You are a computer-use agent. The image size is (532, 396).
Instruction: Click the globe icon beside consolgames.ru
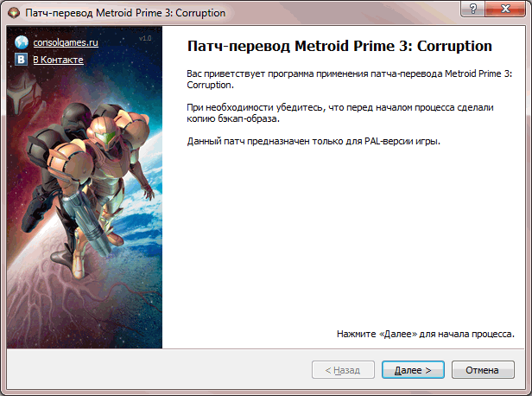22,42
